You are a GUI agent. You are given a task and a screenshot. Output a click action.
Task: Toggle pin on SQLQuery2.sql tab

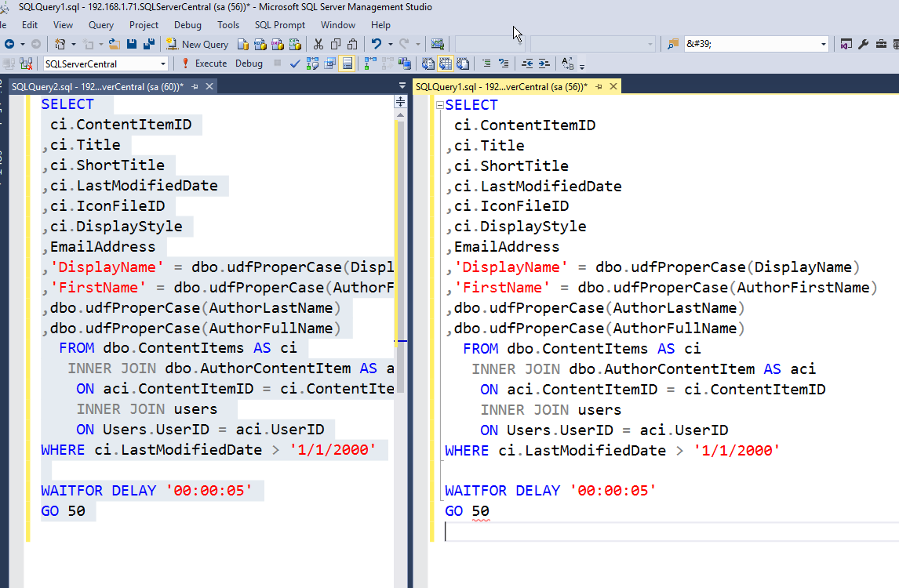tap(195, 86)
